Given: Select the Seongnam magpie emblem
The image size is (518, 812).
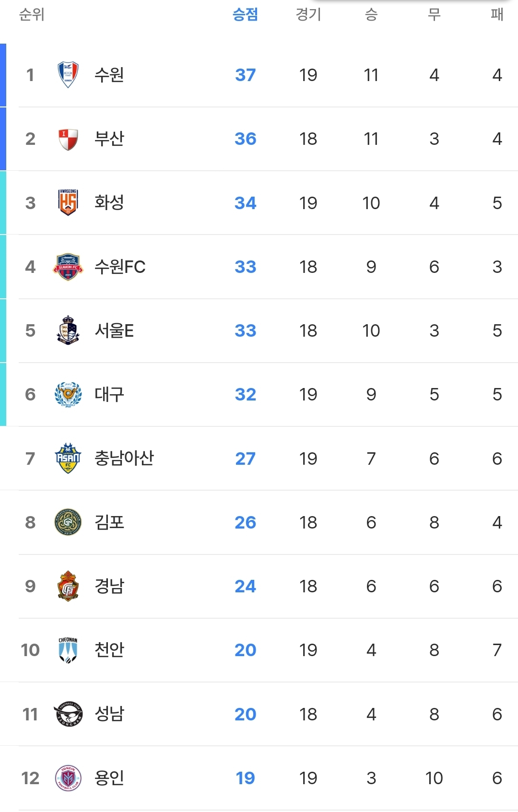Looking at the screenshot, I should click(68, 714).
